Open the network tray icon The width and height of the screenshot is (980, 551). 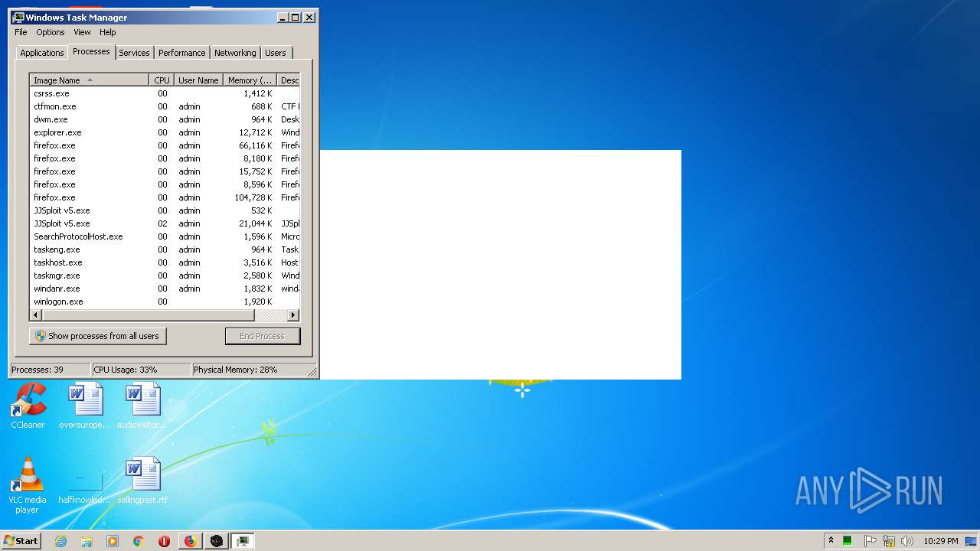[x=888, y=541]
